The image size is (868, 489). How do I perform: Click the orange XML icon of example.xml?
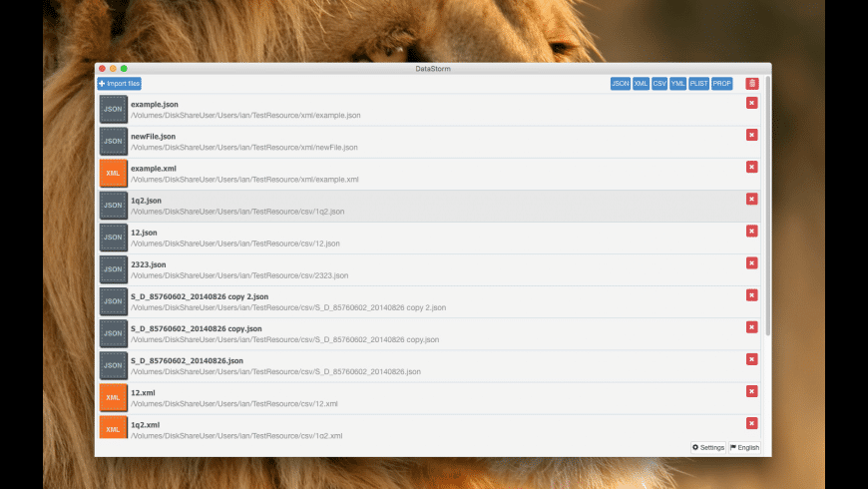[114, 174]
